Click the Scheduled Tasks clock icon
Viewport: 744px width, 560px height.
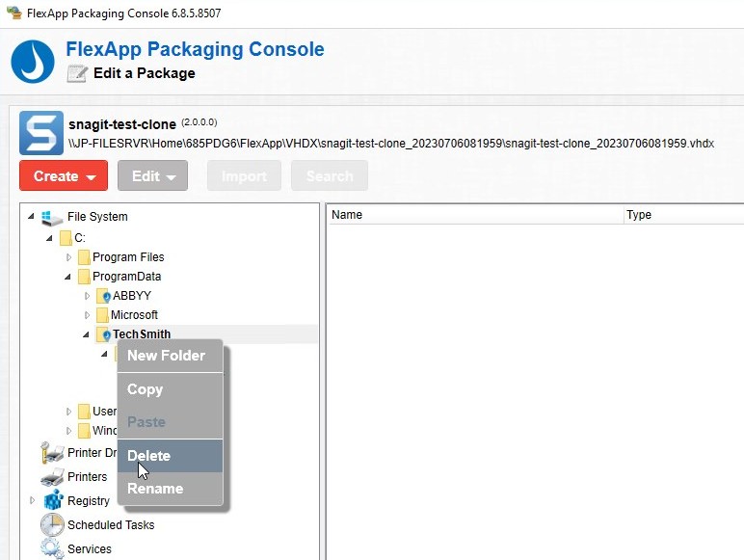(x=52, y=525)
